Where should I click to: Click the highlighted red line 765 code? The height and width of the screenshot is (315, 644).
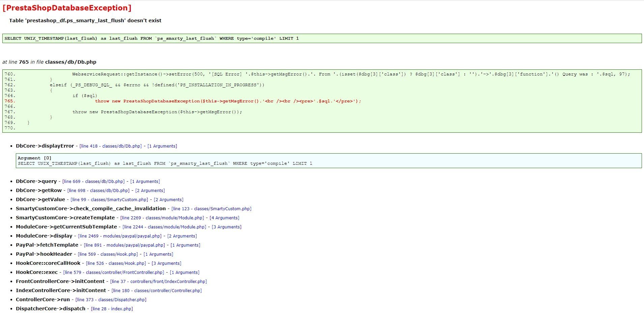228,101
